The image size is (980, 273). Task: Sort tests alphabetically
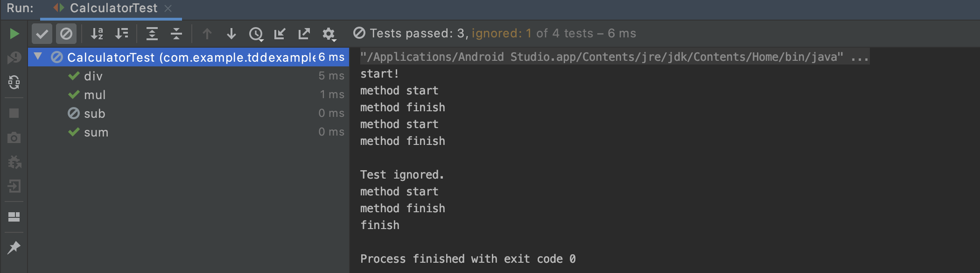[97, 34]
